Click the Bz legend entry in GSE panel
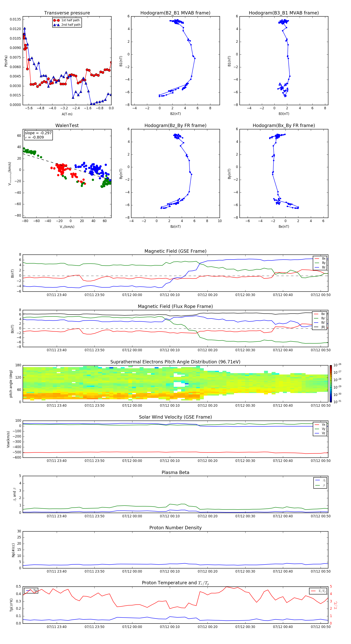Viewport: 351px width, 644px height. (x=320, y=267)
